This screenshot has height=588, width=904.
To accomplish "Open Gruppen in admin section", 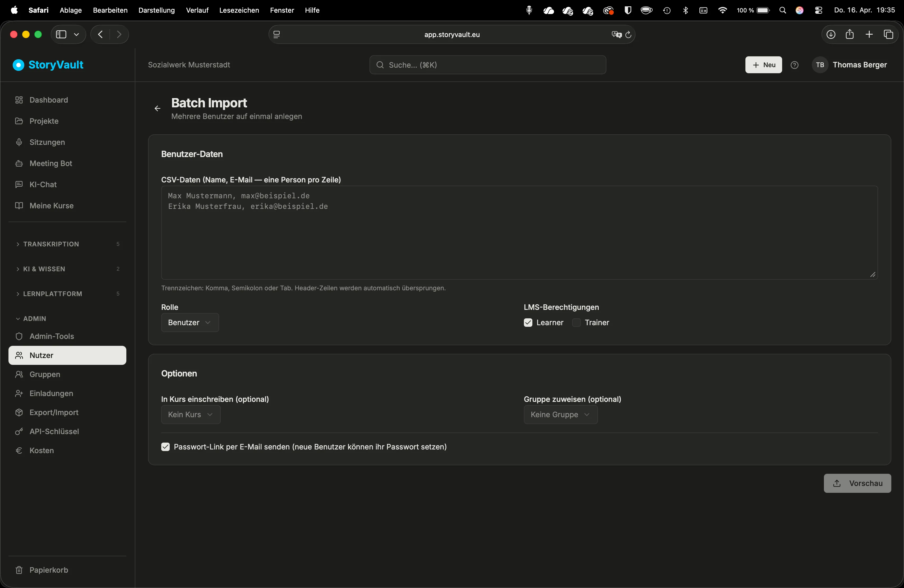I will click(x=67, y=374).
